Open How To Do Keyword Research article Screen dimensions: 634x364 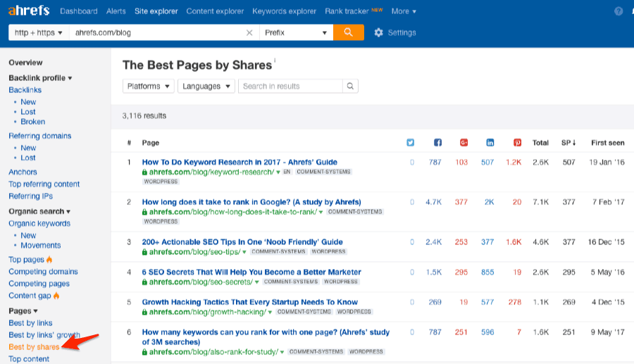pos(240,162)
